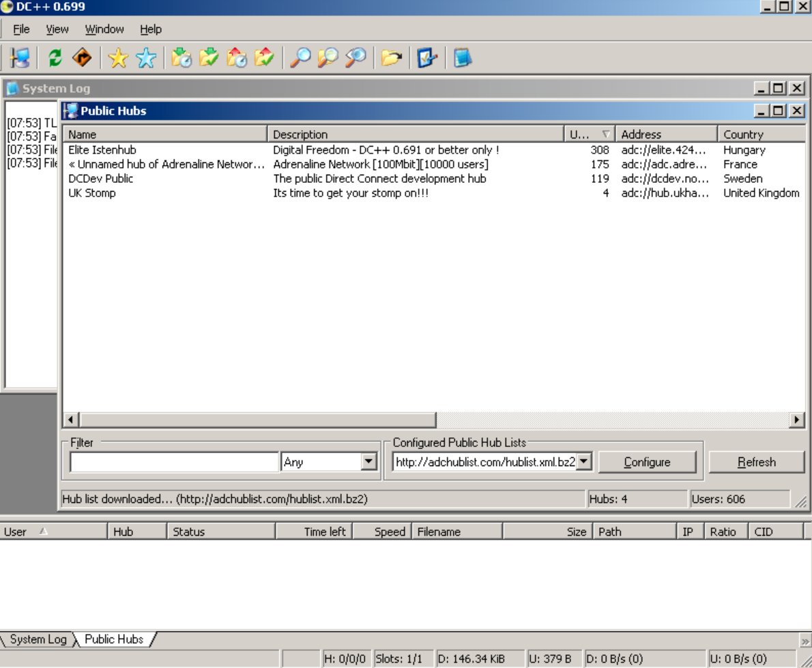Sort transfers by the User column

[x=53, y=532]
